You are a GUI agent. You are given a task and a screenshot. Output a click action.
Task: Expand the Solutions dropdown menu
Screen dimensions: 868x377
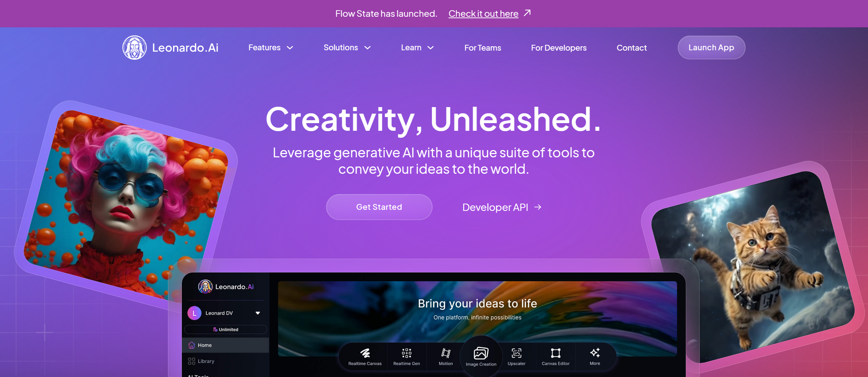(x=347, y=48)
